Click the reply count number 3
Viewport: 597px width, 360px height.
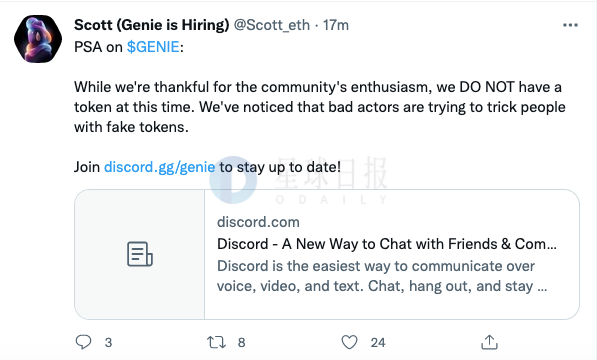tap(109, 342)
